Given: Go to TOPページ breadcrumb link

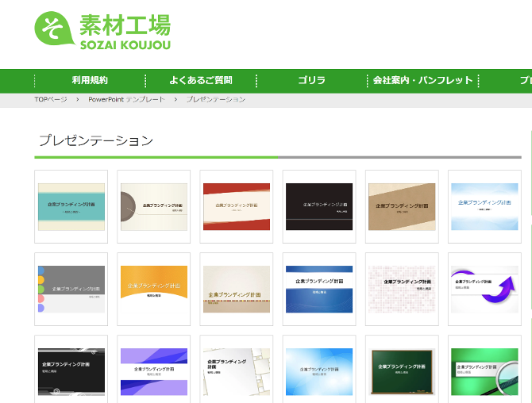Looking at the screenshot, I should pos(52,99).
